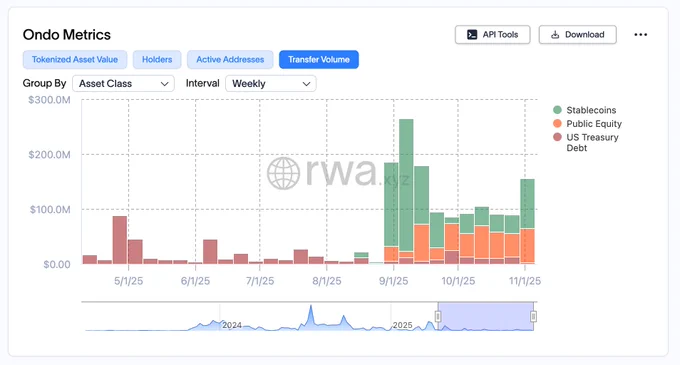Click the 2025 label in overview timeline
The height and width of the screenshot is (365, 680).
point(402,325)
